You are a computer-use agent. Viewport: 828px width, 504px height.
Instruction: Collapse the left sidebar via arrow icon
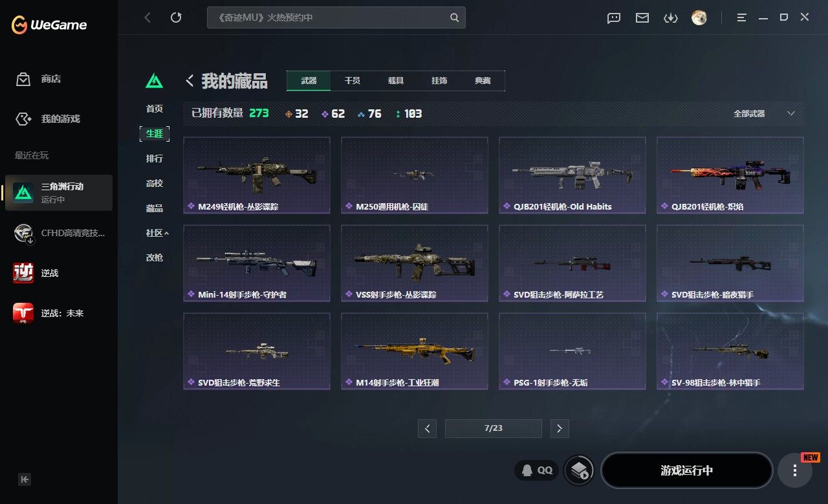pyautogui.click(x=25, y=479)
